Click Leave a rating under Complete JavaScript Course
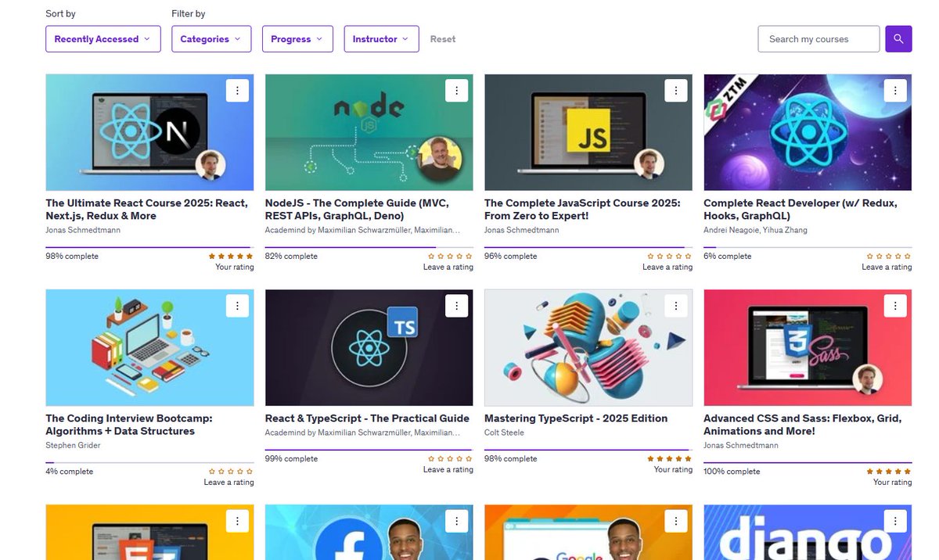Viewport: 939px width, 560px height. pyautogui.click(x=667, y=267)
